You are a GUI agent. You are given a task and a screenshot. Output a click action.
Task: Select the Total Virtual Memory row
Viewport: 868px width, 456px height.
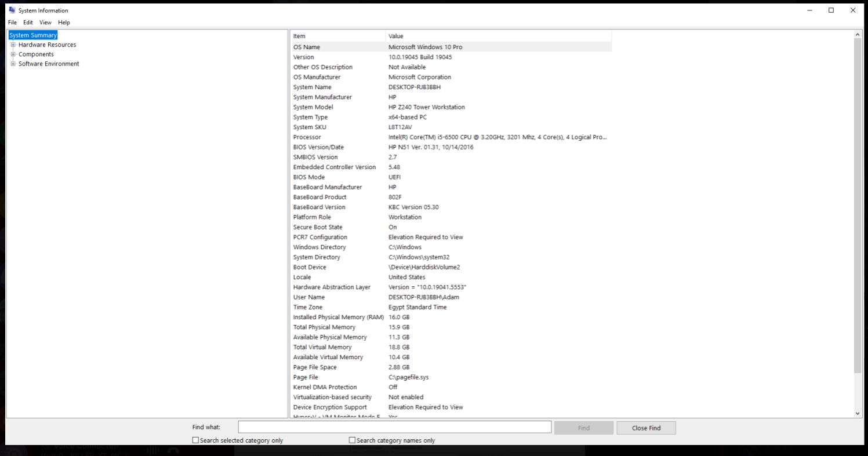click(x=451, y=347)
